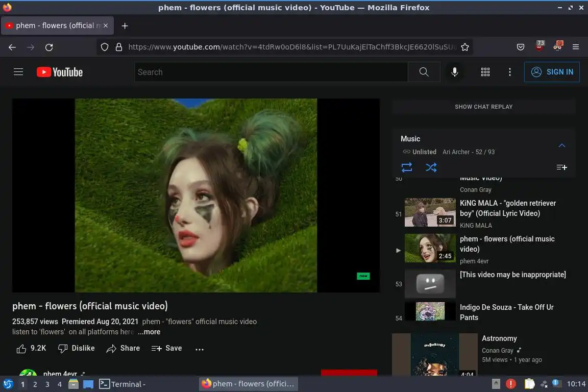
Task: Switch to workspace 4 in taskbar
Action: pyautogui.click(x=60, y=384)
